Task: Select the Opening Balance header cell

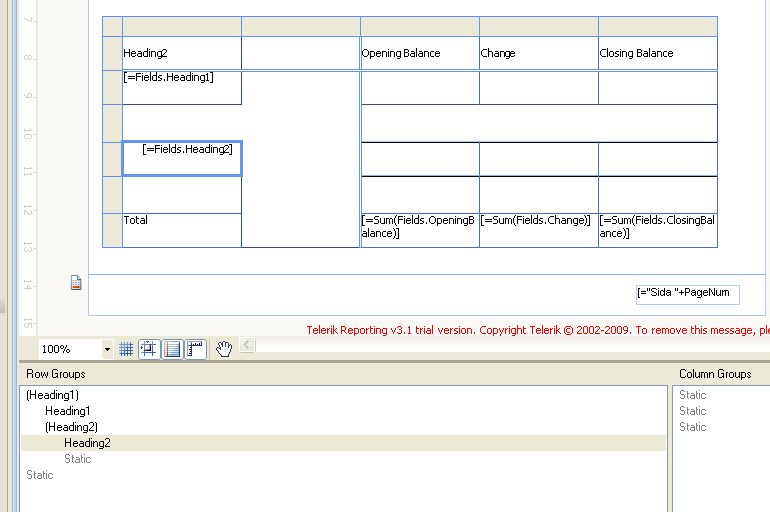Action: [419, 53]
